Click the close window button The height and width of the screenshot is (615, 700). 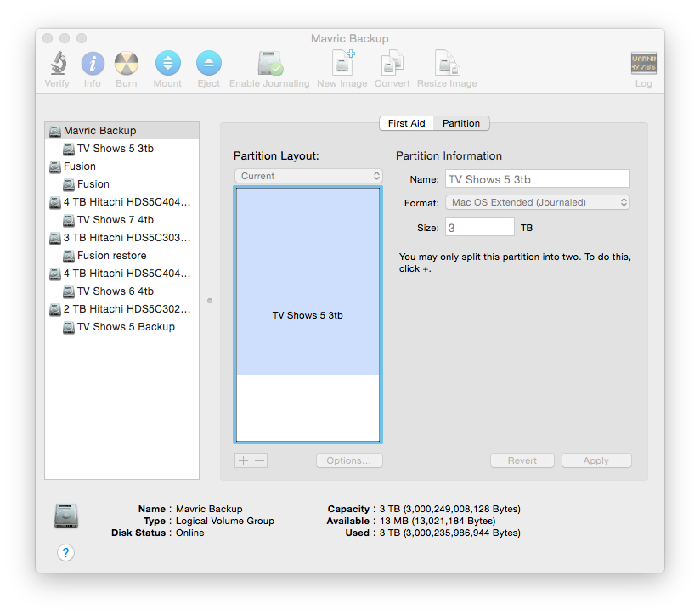click(48, 38)
